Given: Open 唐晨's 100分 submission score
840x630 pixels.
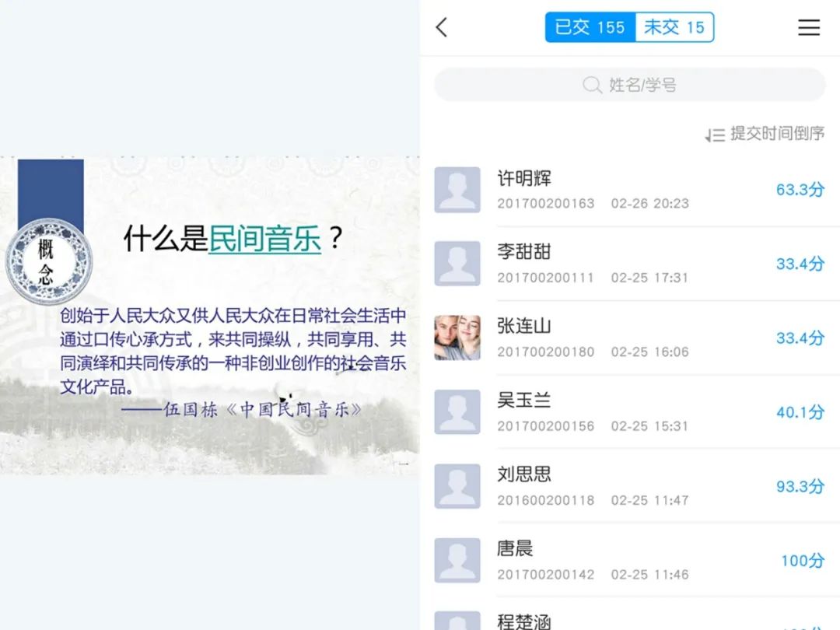Looking at the screenshot, I should click(x=802, y=560).
